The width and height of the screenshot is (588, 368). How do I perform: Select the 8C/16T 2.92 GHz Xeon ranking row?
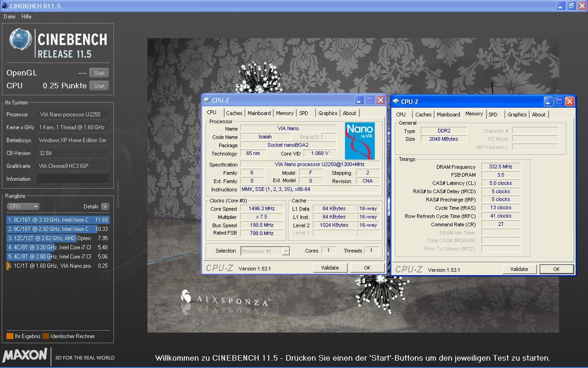click(x=58, y=229)
